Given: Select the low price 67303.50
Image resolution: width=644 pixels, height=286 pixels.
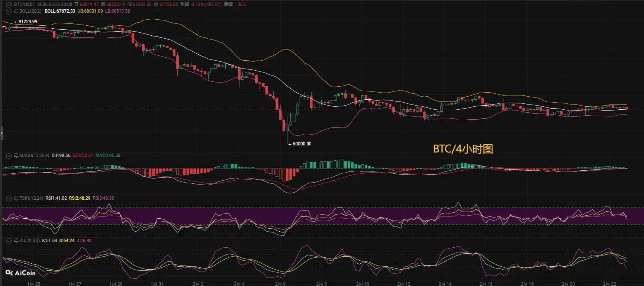Looking at the screenshot, I should [x=142, y=4].
